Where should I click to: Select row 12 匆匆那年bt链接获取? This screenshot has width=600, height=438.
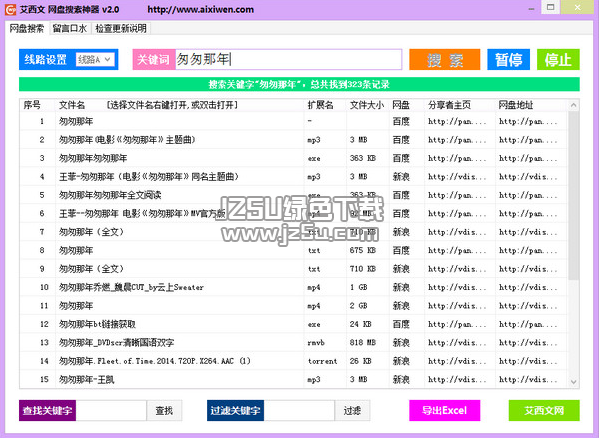pyautogui.click(x=293, y=324)
